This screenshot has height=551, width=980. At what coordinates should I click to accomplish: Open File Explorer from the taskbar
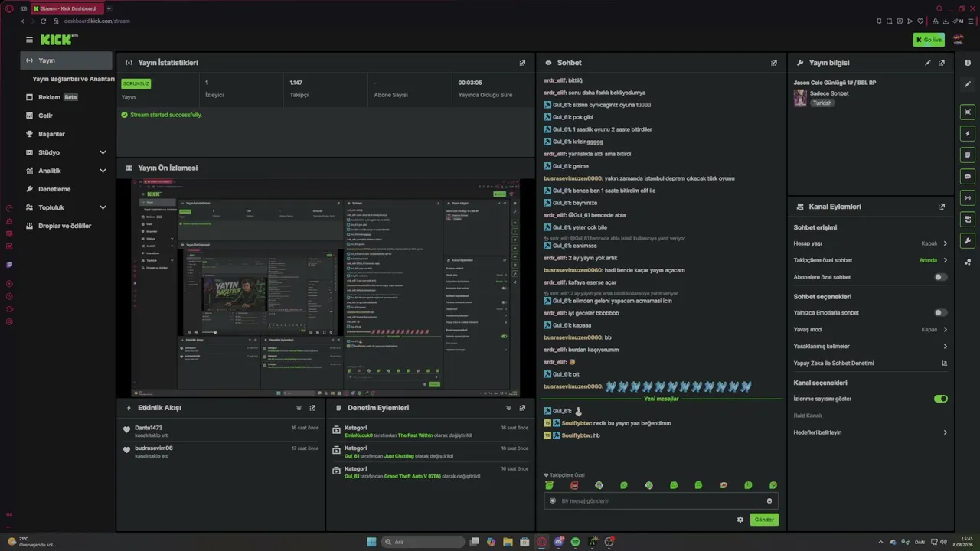pos(508,542)
